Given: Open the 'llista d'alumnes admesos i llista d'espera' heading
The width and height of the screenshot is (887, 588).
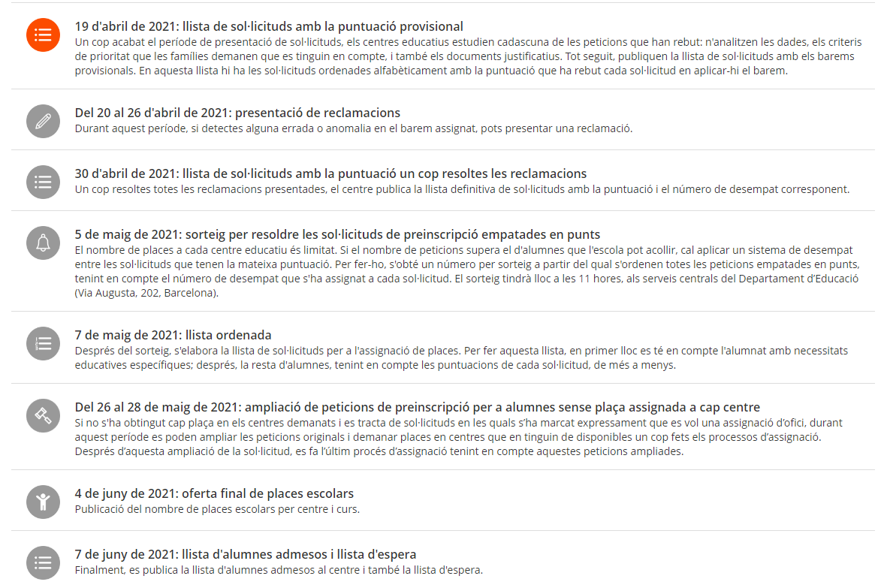Looking at the screenshot, I should [x=246, y=555].
